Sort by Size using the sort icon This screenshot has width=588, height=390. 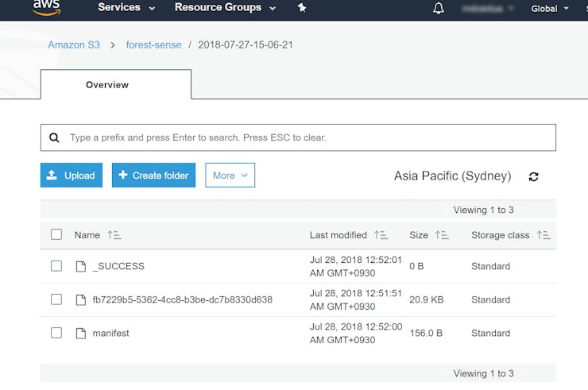coord(442,235)
